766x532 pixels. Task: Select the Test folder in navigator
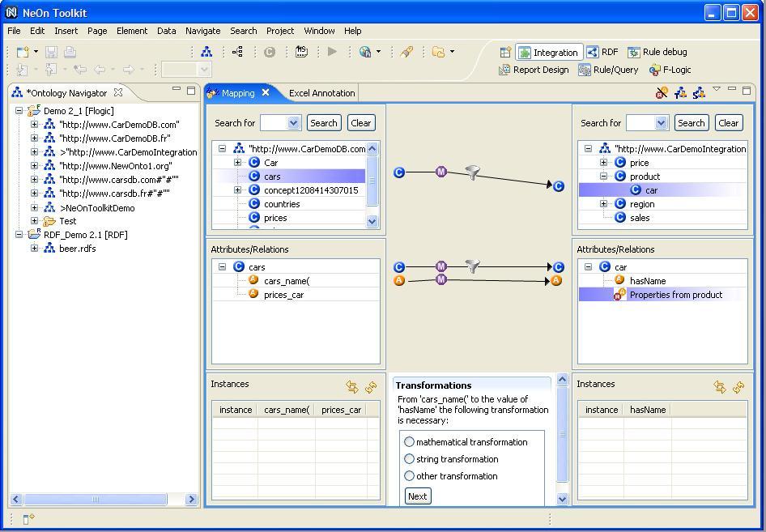67,221
